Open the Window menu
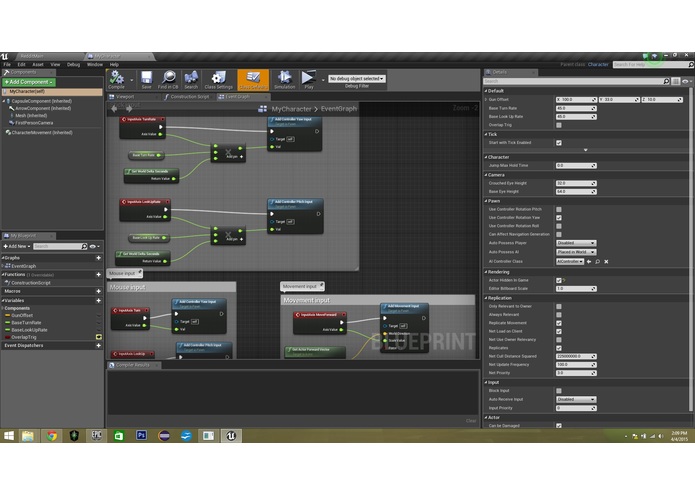 95,65
